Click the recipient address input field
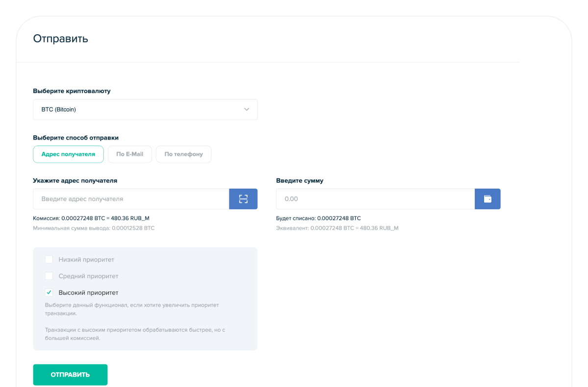 (x=131, y=199)
